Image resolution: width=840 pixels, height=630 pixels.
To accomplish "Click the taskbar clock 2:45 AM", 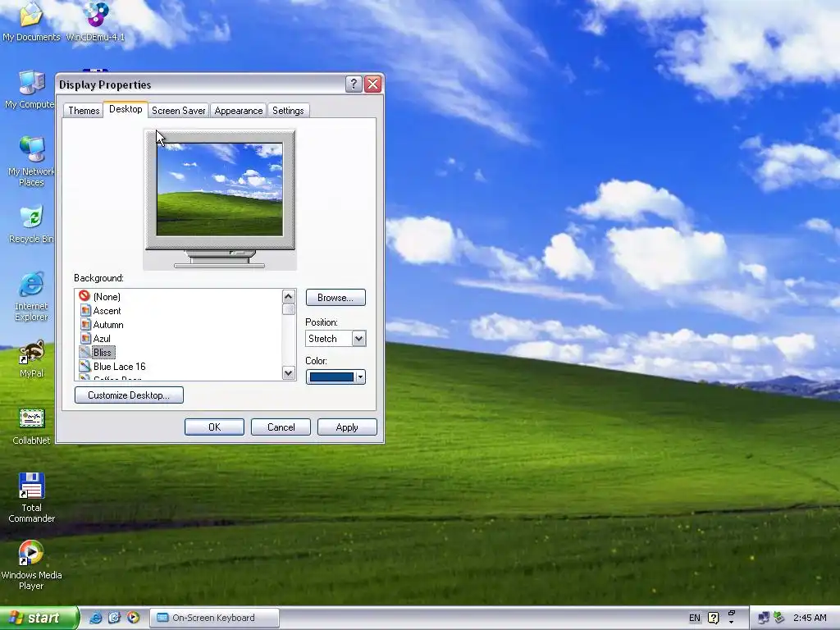I will 810,618.
